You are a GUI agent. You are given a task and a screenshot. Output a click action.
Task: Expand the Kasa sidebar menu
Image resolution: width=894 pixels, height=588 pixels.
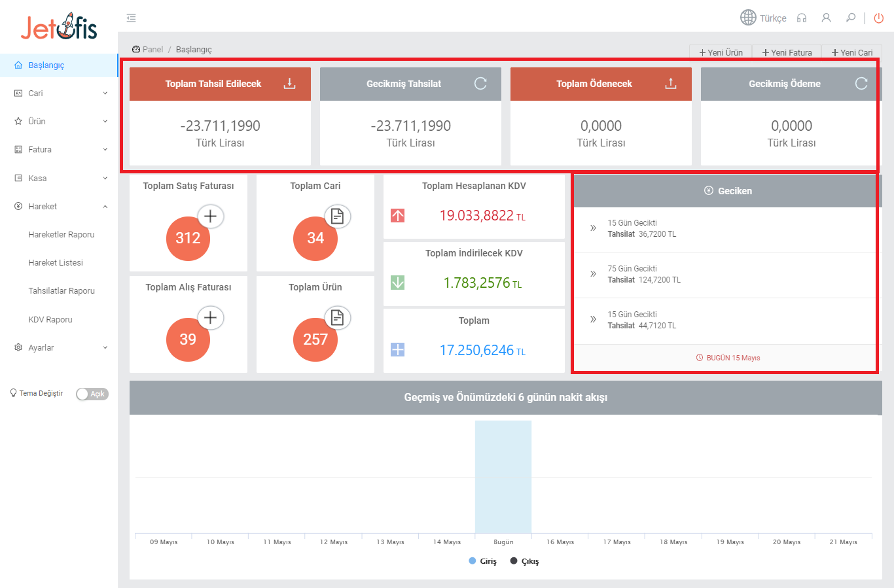coord(59,178)
